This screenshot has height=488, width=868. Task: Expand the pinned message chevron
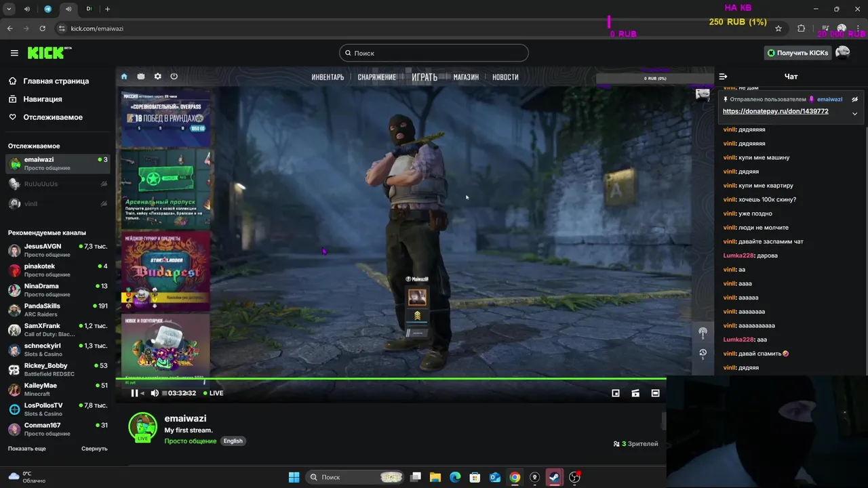854,114
